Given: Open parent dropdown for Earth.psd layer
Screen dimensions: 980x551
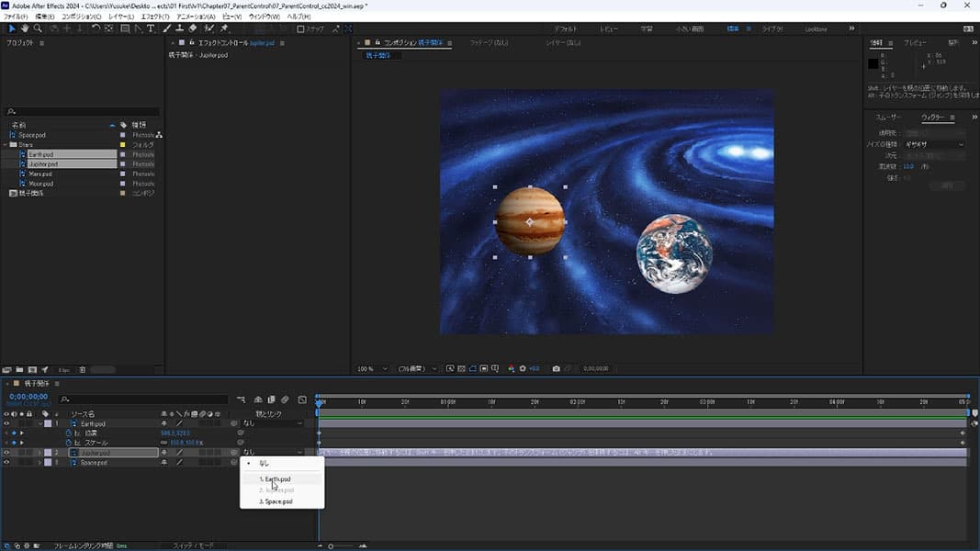Looking at the screenshot, I should pyautogui.click(x=272, y=423).
